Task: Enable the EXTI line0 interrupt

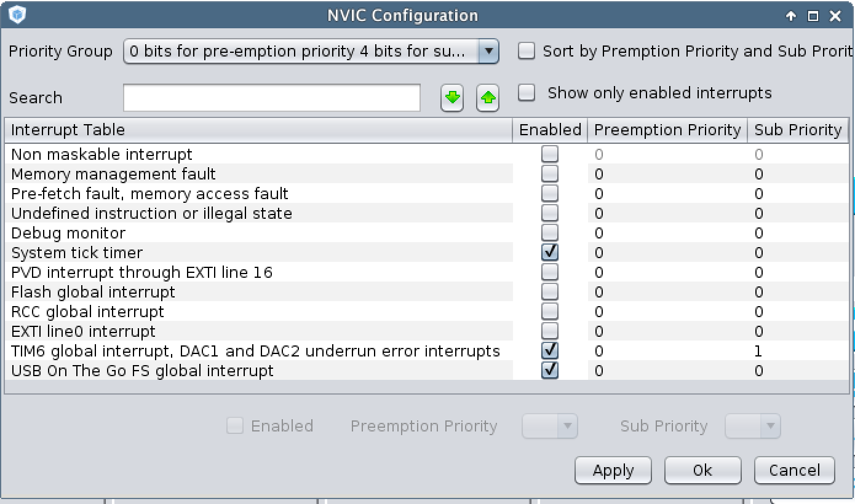Action: point(550,331)
